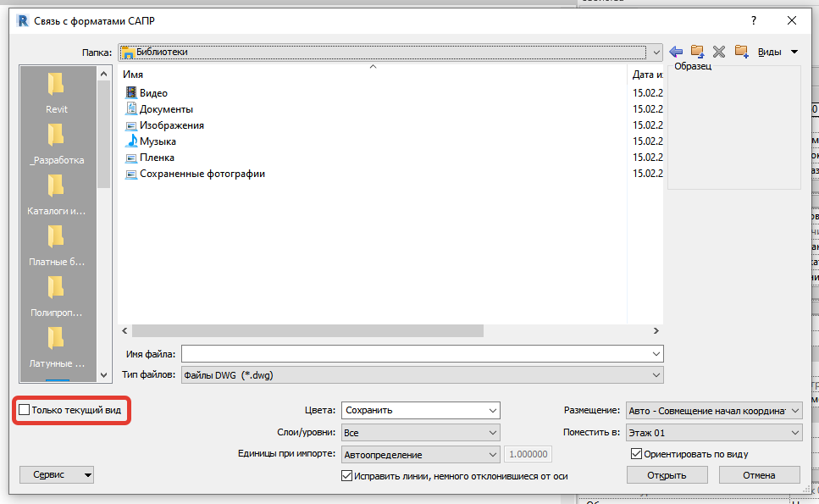Click file list scroll right arrow
This screenshot has width=819, height=504.
[656, 330]
